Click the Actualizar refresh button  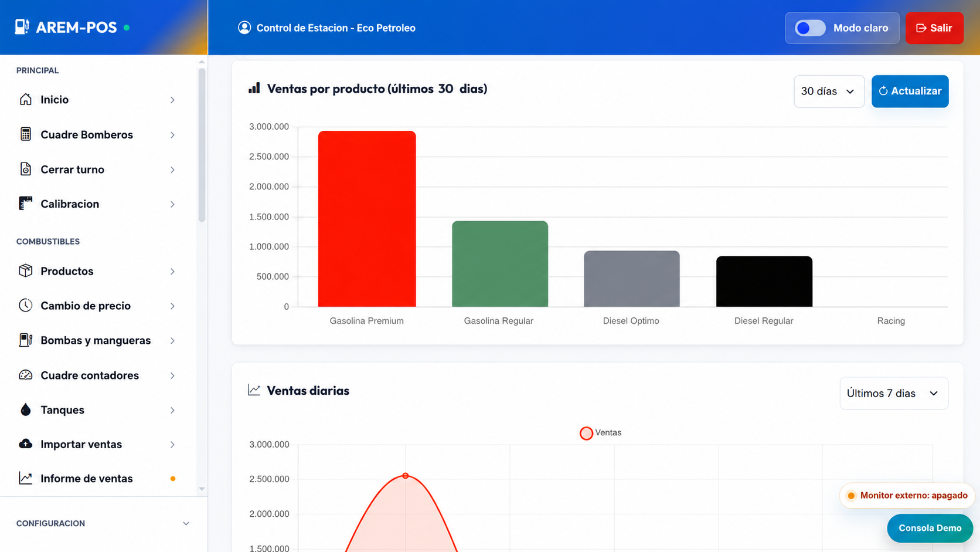point(910,91)
